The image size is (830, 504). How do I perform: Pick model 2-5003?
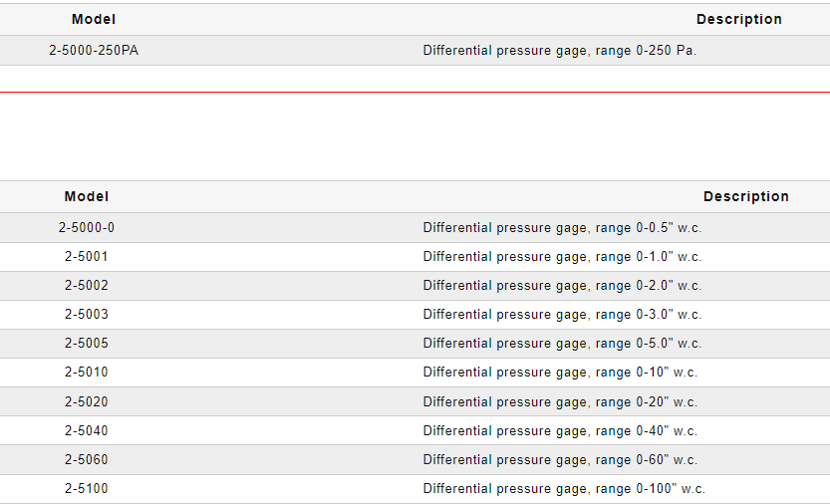pos(87,314)
